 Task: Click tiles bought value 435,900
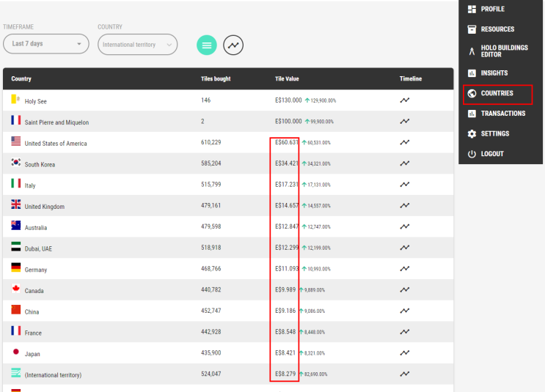pos(211,352)
